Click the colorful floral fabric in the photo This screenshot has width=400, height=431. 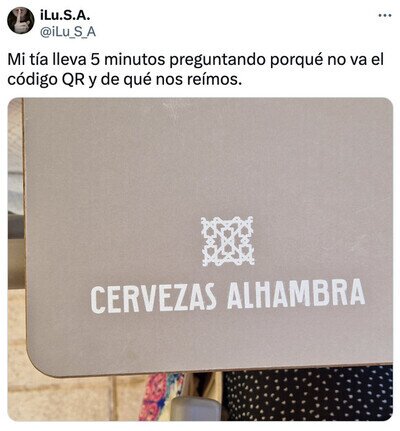pos(161,397)
